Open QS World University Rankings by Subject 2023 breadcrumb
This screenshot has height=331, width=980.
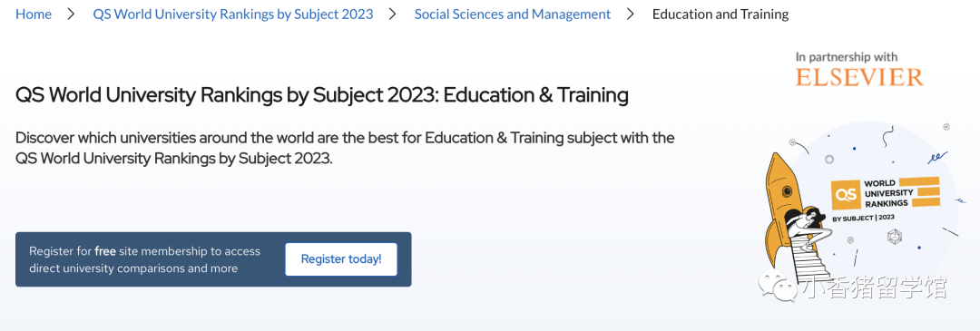233,14
